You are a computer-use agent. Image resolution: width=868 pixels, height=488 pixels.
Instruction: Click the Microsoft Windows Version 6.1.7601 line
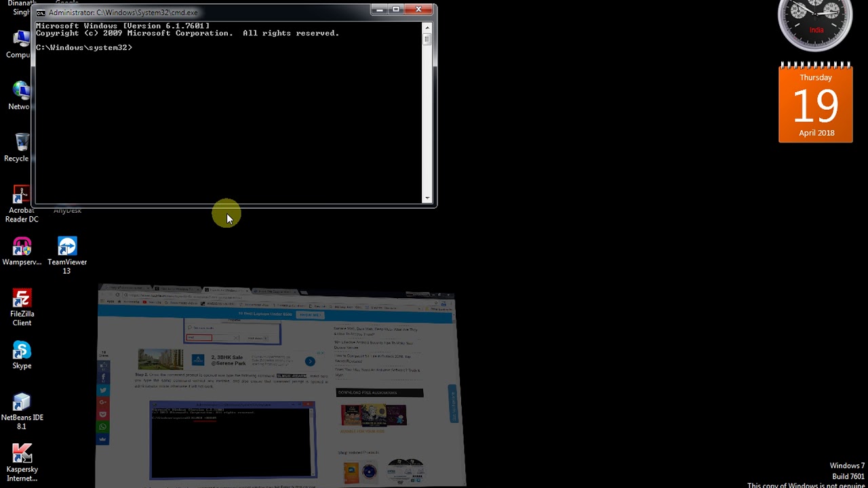pos(123,26)
